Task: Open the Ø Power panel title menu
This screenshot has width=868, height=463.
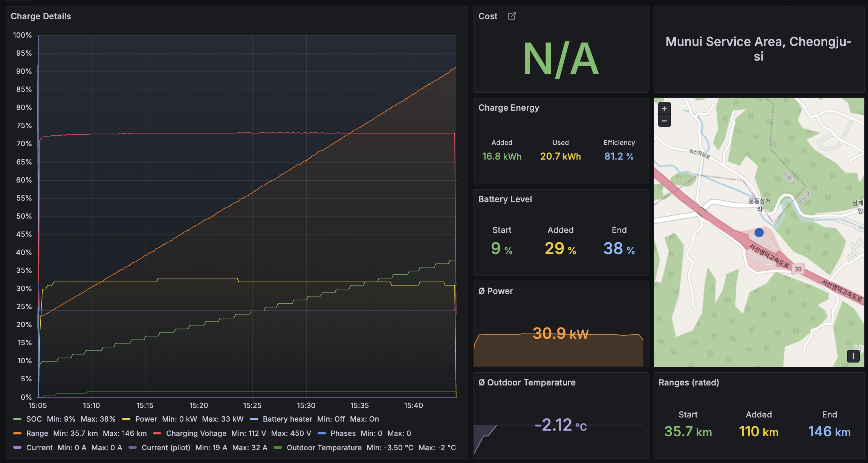Action: pos(495,291)
